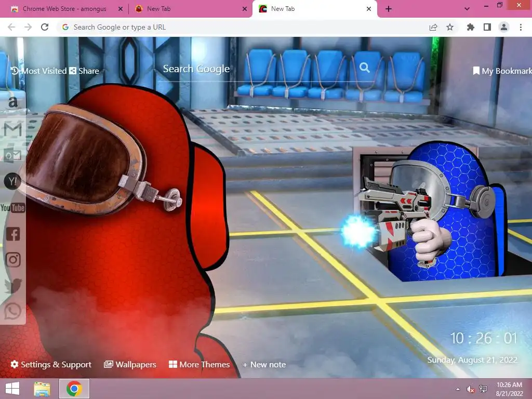
Task: Open the network tray icon
Action: pyautogui.click(x=483, y=389)
